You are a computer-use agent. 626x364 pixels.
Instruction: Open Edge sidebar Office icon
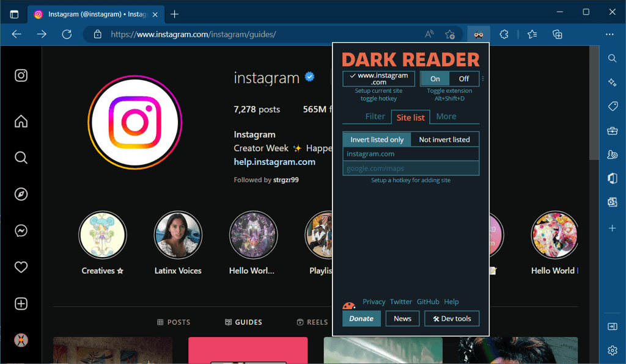(x=613, y=178)
